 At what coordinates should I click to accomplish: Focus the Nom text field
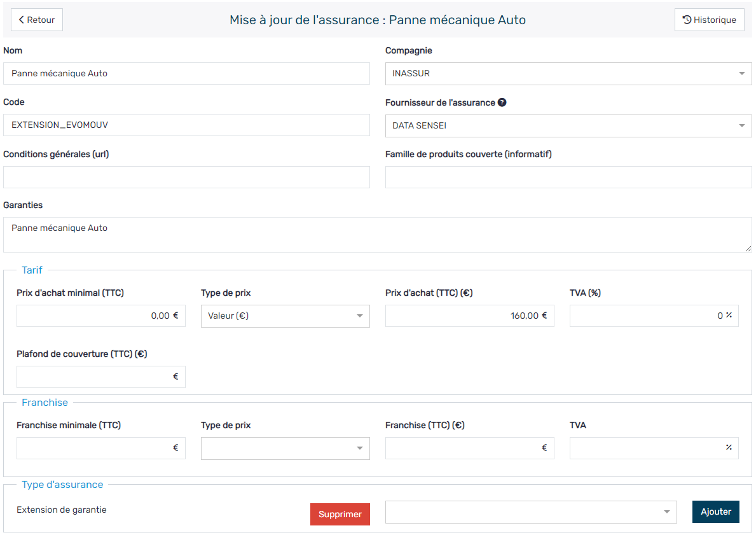pos(186,74)
